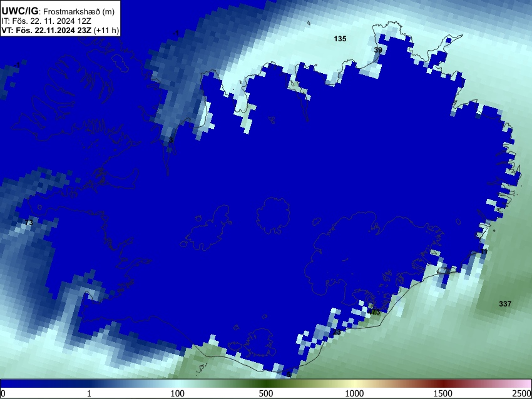Click the value 3 near the northwest fjord
The height and width of the screenshot is (399, 532).
[x=171, y=140]
